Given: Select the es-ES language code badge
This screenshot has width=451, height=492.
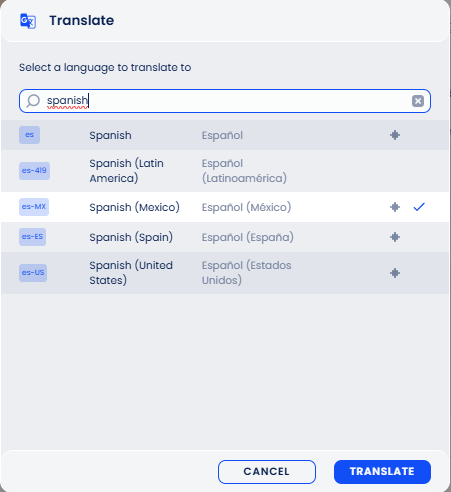Looking at the screenshot, I should click(x=32, y=237).
